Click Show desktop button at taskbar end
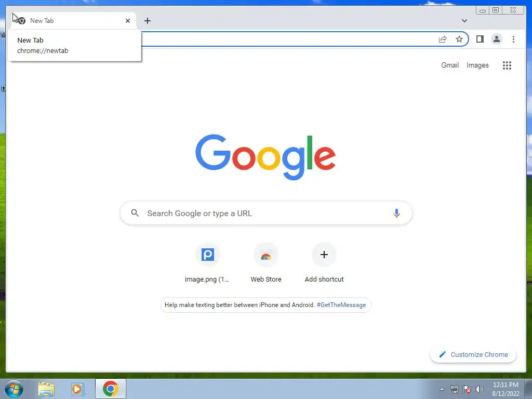The height and width of the screenshot is (399, 532). (528, 389)
